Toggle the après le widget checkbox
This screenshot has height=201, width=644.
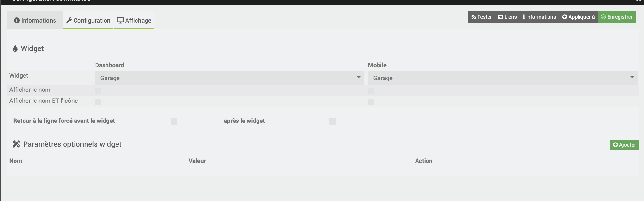coord(332,122)
